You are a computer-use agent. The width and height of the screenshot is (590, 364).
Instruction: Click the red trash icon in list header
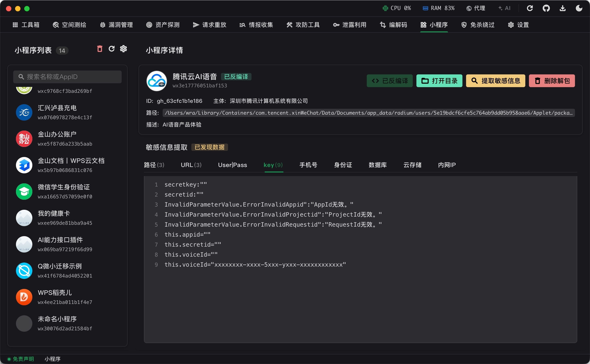(x=100, y=49)
